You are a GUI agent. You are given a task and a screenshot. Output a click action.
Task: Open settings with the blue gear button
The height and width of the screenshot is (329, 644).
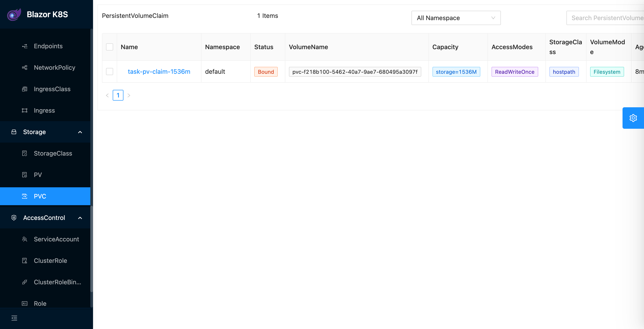pos(633,118)
